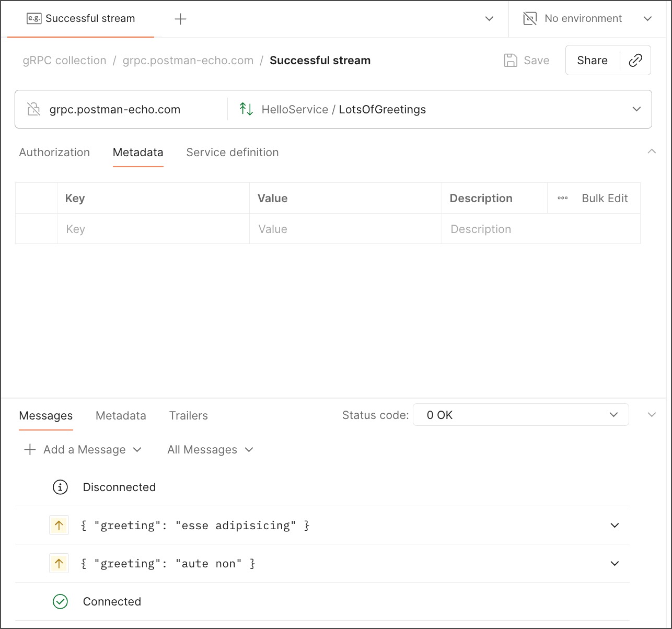Open the Trailers tab in the response panel
Image resolution: width=672 pixels, height=629 pixels.
pyautogui.click(x=188, y=415)
